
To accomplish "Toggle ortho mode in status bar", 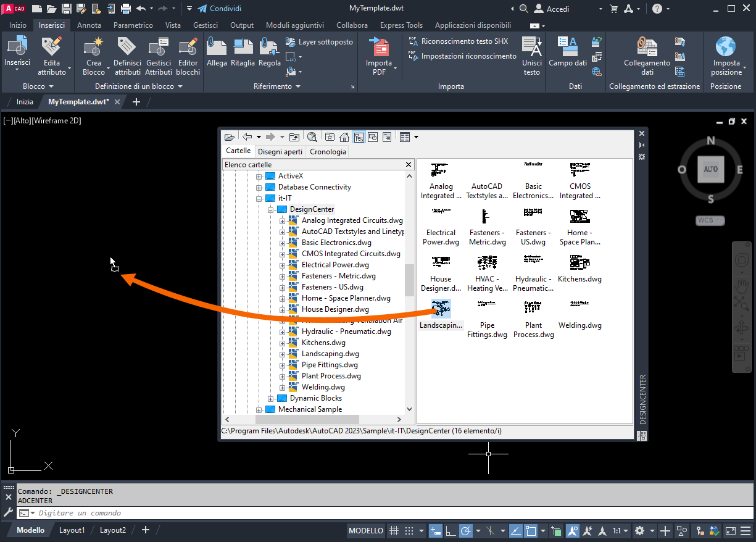I will point(451,531).
